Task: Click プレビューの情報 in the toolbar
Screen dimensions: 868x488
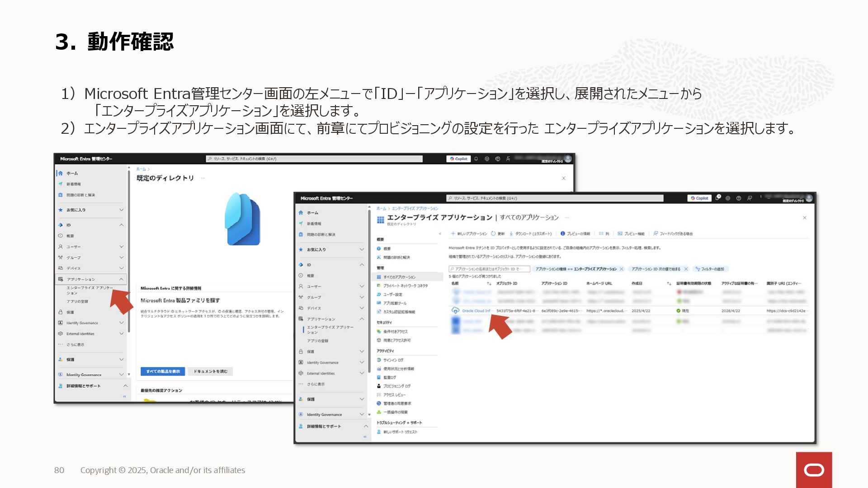Action: [x=575, y=234]
